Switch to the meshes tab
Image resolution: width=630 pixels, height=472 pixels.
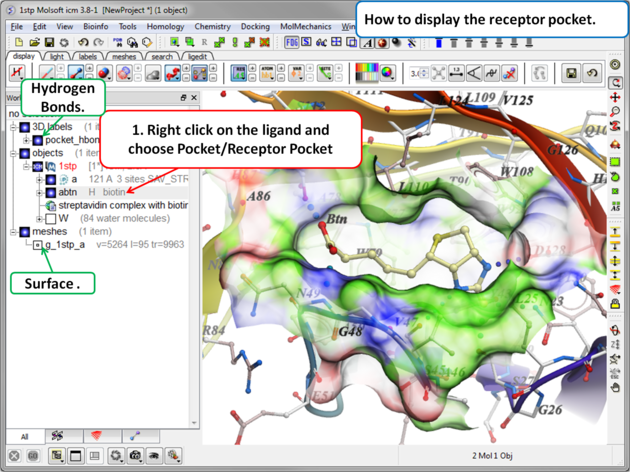[x=124, y=57]
